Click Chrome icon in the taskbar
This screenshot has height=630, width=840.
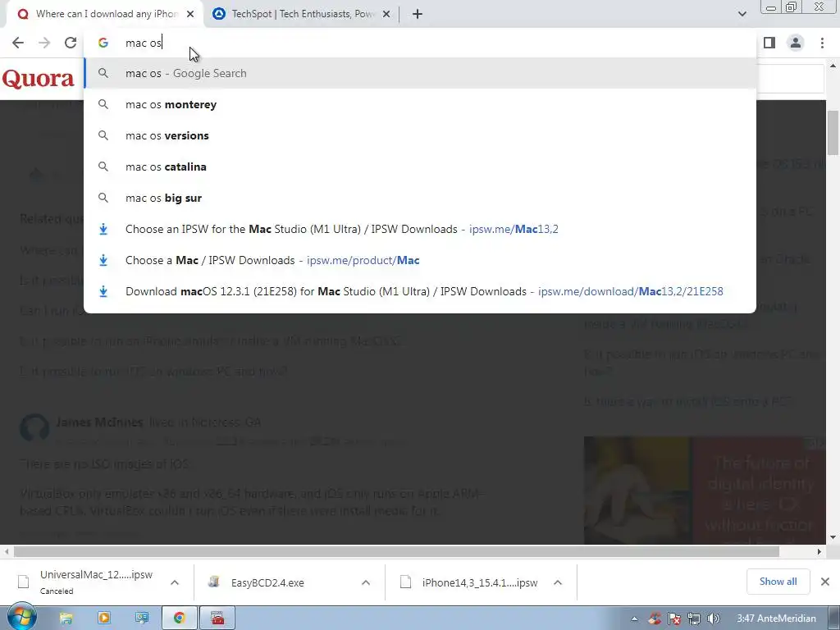(179, 619)
